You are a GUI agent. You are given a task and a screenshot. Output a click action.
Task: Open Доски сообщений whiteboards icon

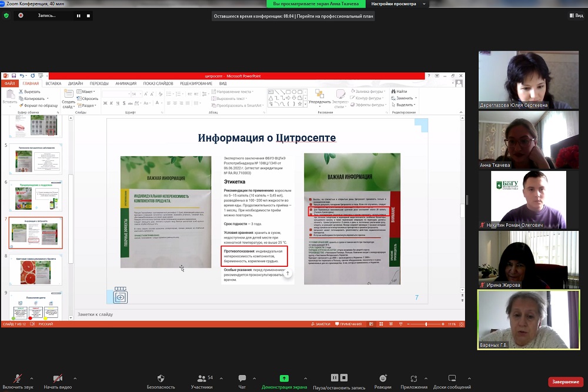(452, 378)
